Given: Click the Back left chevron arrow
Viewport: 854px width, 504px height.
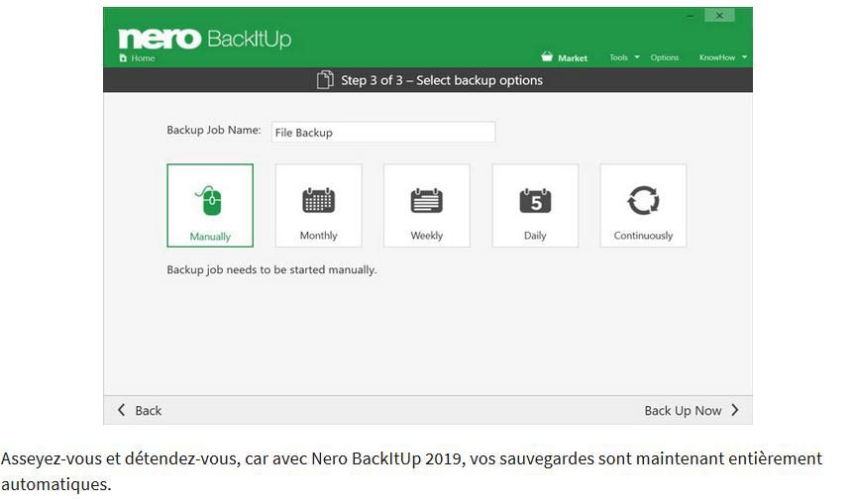Looking at the screenshot, I should tap(122, 410).
